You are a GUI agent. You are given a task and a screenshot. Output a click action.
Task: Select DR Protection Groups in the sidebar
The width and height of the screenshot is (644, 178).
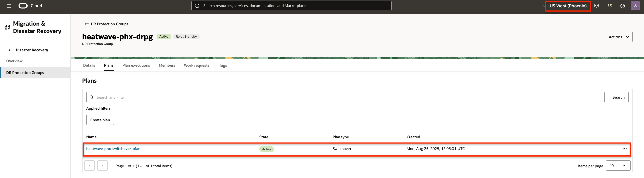click(x=35, y=73)
